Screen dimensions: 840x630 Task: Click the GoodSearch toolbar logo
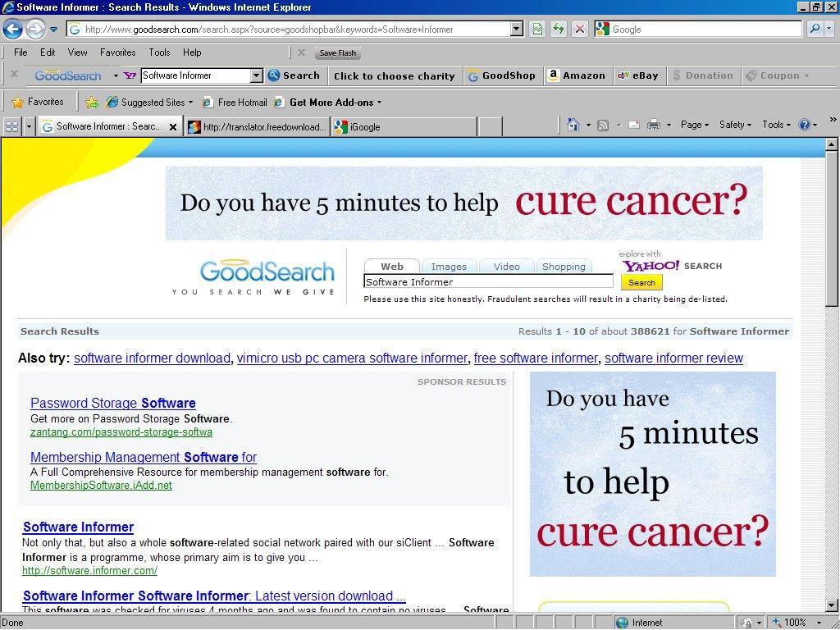(67, 75)
